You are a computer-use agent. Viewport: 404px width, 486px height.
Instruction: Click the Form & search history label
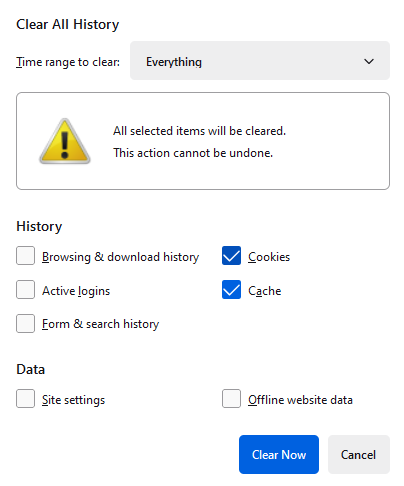click(100, 324)
